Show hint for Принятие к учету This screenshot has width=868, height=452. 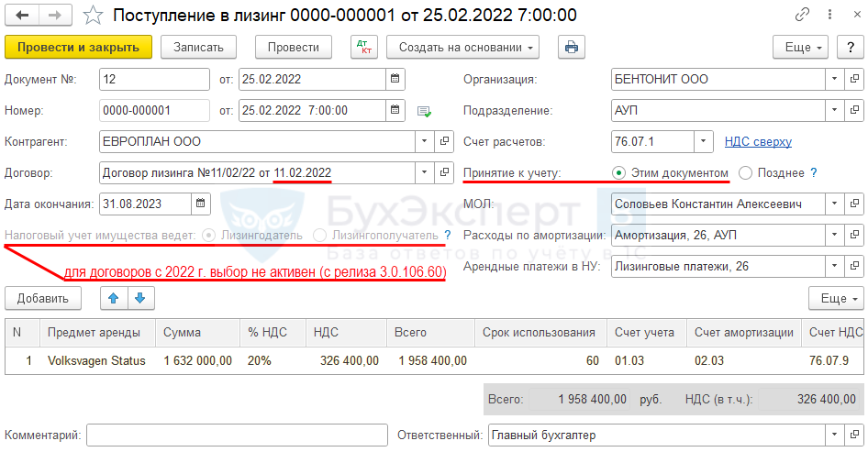814,172
